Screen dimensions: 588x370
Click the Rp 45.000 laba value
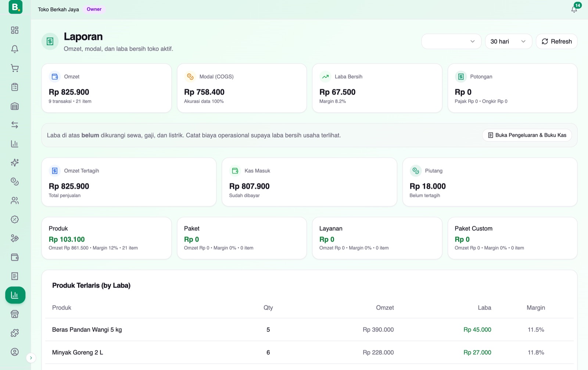pyautogui.click(x=477, y=330)
